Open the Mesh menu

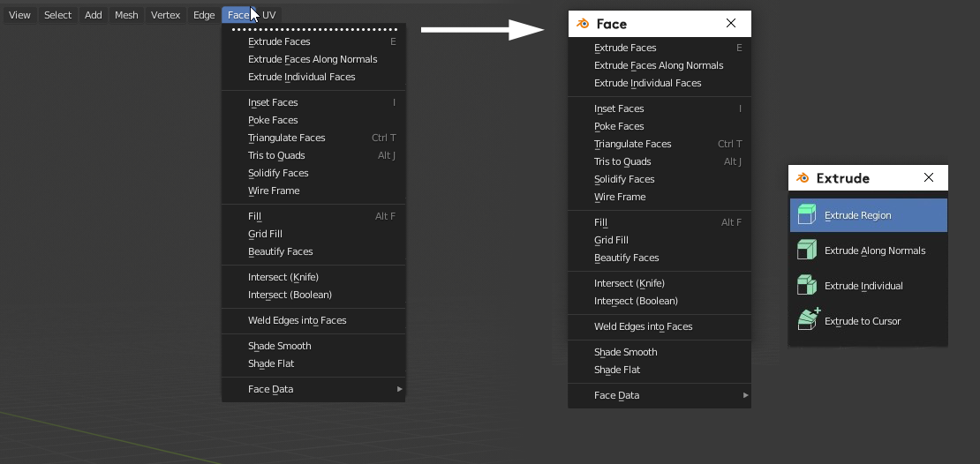click(126, 15)
